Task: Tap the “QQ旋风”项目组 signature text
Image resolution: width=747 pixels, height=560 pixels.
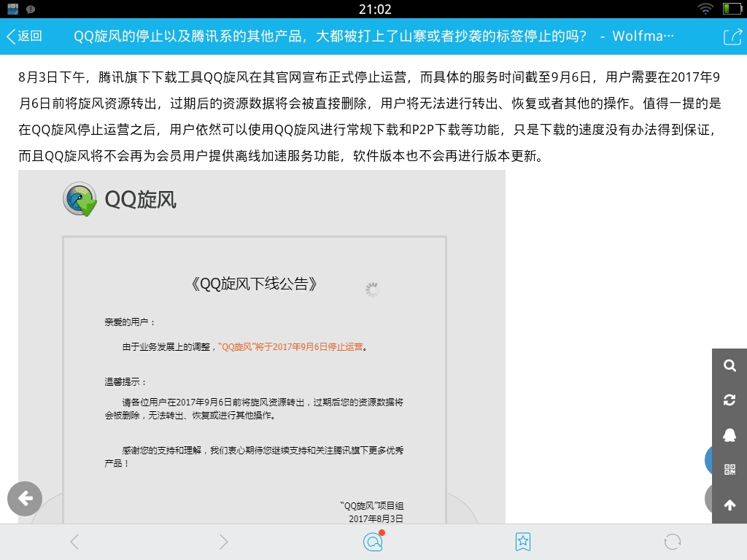Action: click(371, 506)
